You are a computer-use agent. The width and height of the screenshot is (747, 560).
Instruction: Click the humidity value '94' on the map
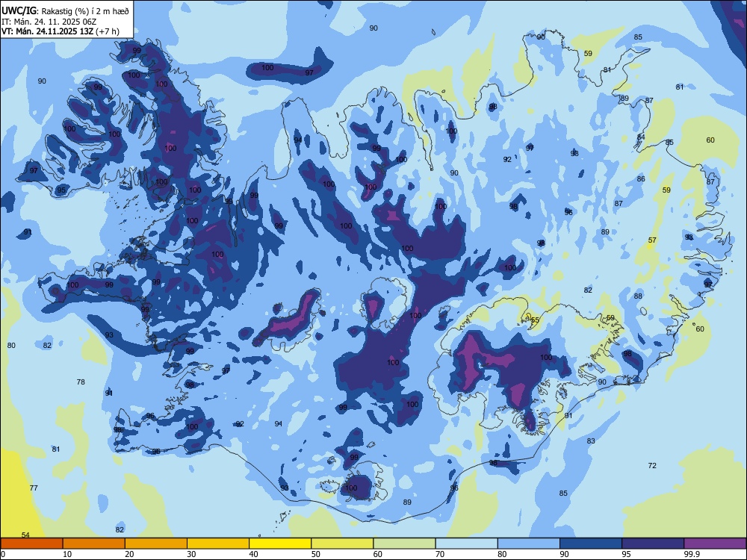point(298,140)
